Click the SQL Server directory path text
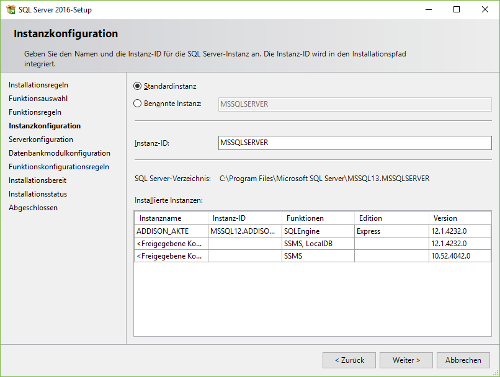 click(324, 178)
